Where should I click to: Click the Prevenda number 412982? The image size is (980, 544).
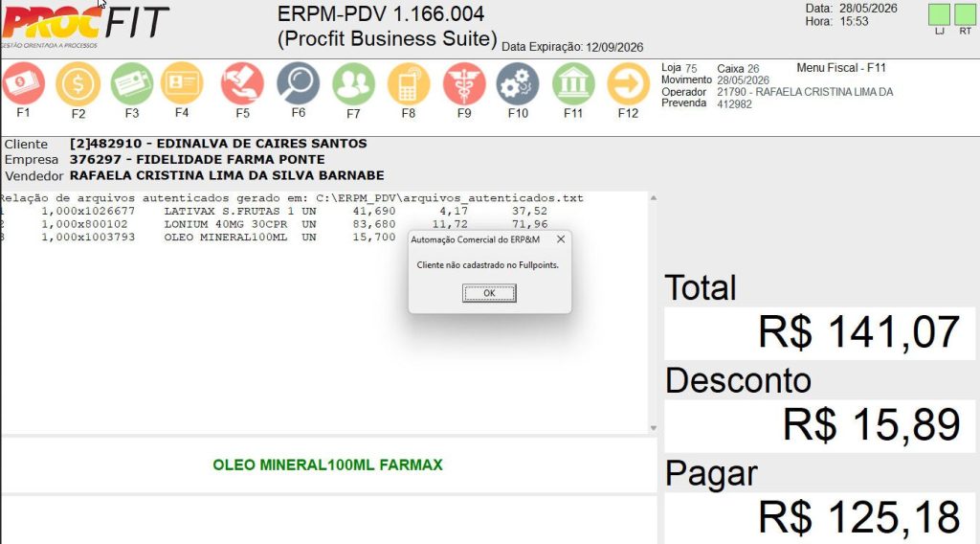[x=734, y=103]
